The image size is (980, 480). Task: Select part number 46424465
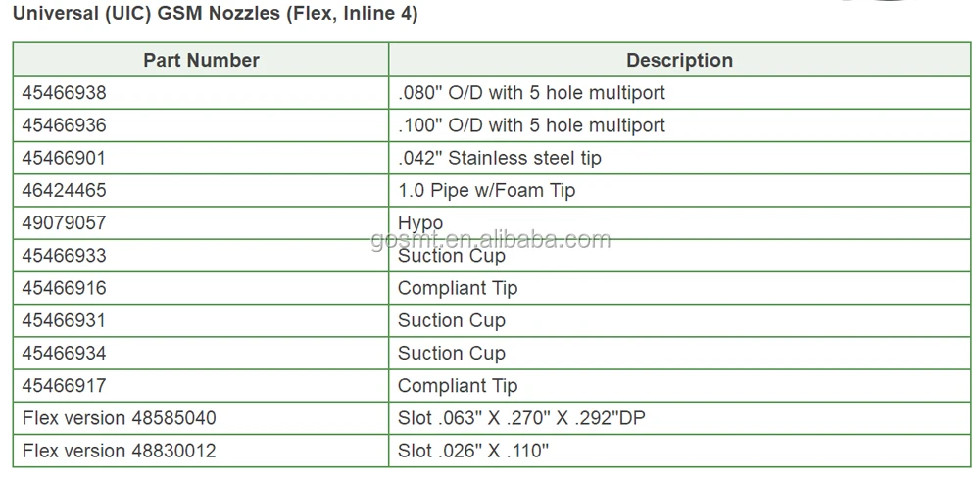[x=65, y=191]
